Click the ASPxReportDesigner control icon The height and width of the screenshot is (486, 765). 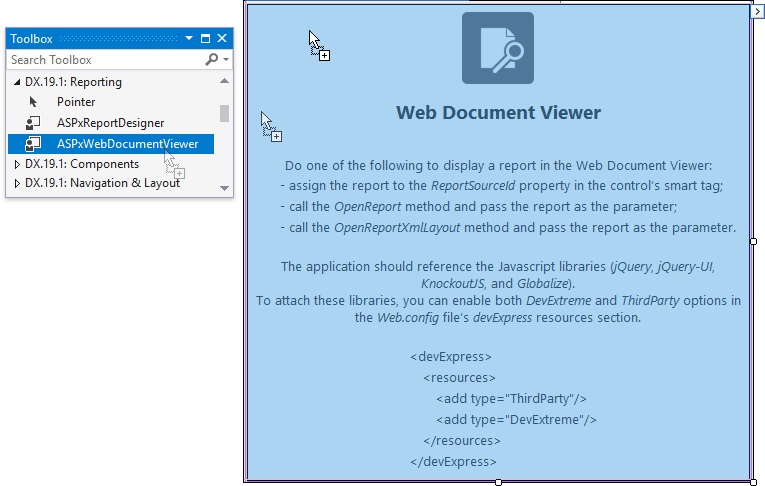33,123
